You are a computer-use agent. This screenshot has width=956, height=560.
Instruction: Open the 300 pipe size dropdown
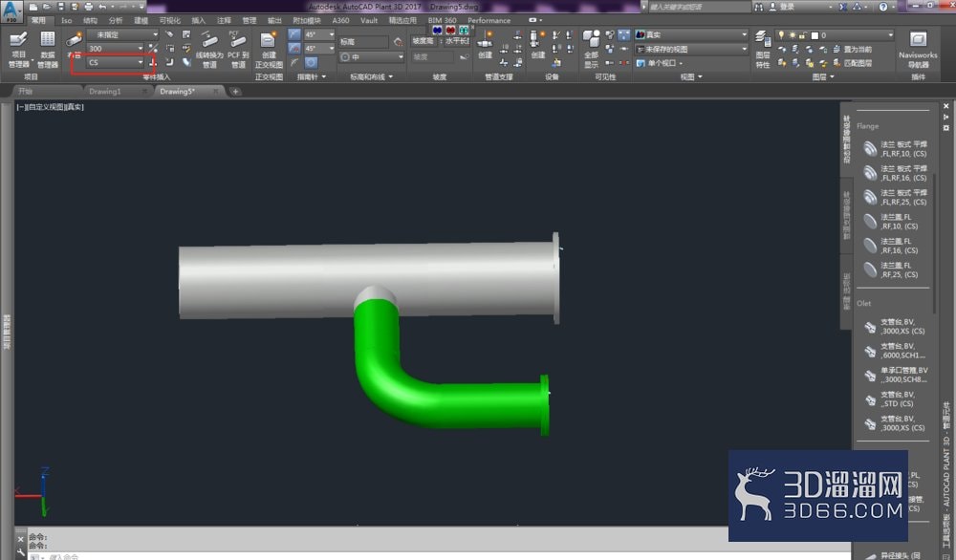point(116,48)
